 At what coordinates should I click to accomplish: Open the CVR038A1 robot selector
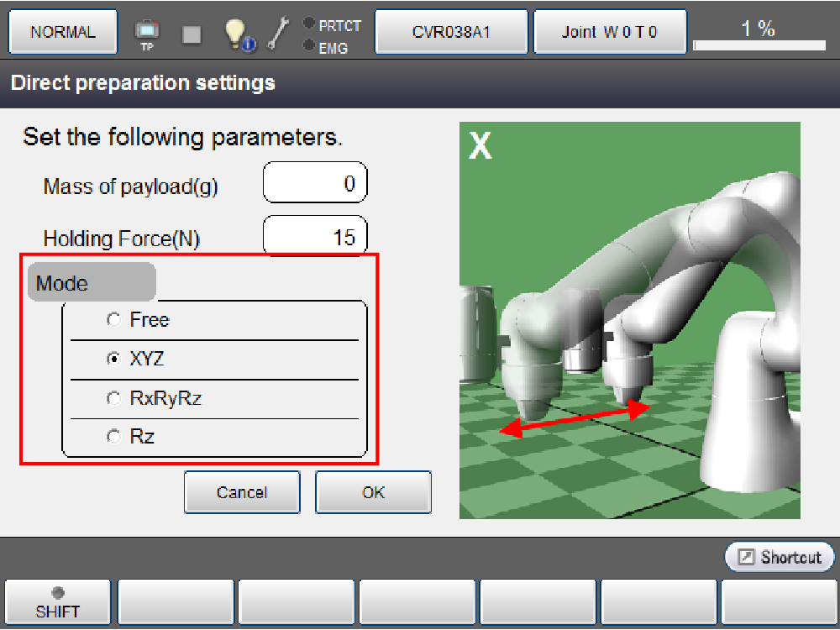[x=451, y=33]
